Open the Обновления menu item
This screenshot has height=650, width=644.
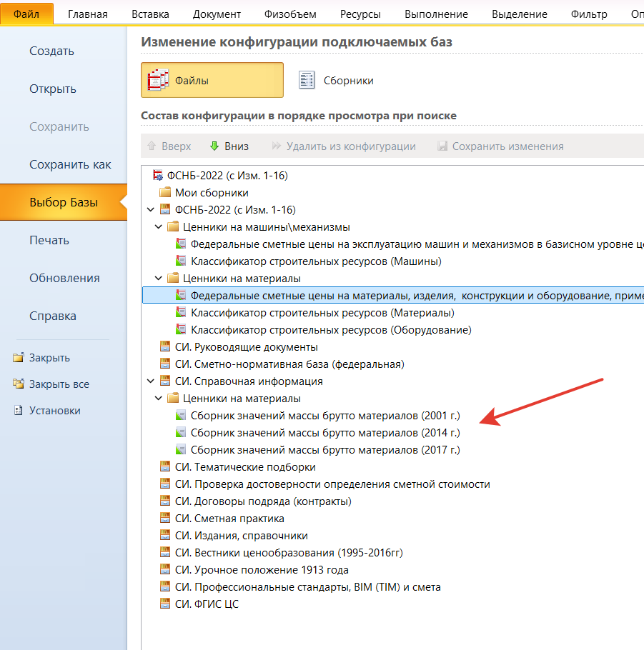[x=64, y=278]
